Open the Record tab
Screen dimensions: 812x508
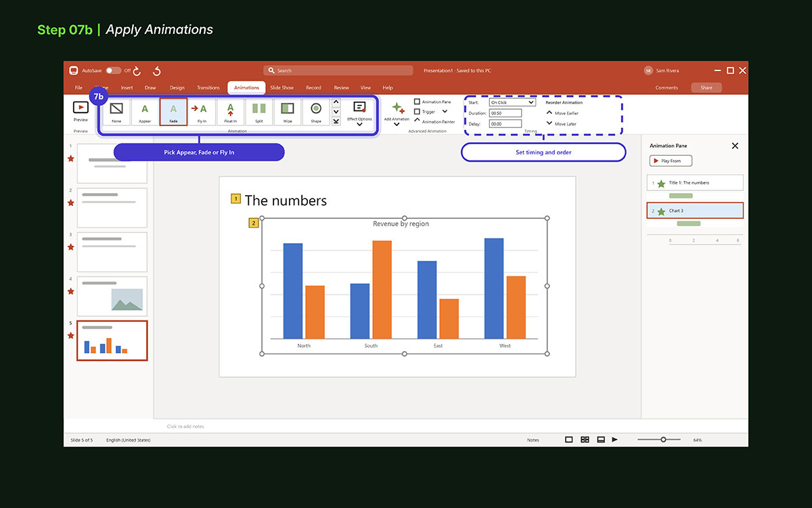pyautogui.click(x=313, y=87)
